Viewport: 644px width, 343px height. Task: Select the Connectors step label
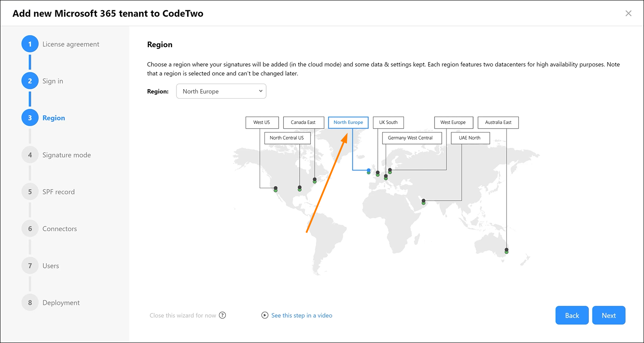[x=60, y=229]
